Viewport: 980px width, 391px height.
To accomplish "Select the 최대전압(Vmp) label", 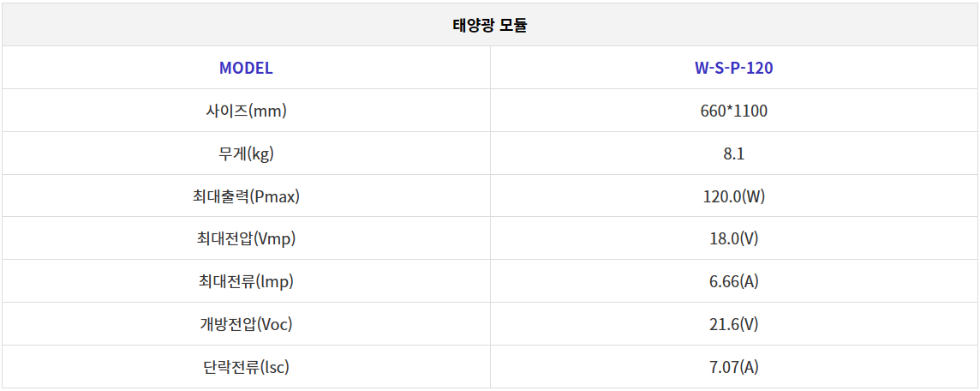I will (246, 239).
